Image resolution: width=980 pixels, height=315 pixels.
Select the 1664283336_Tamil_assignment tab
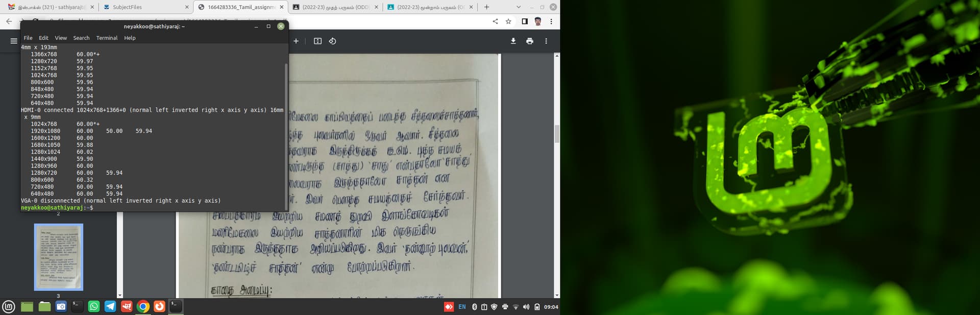point(240,7)
